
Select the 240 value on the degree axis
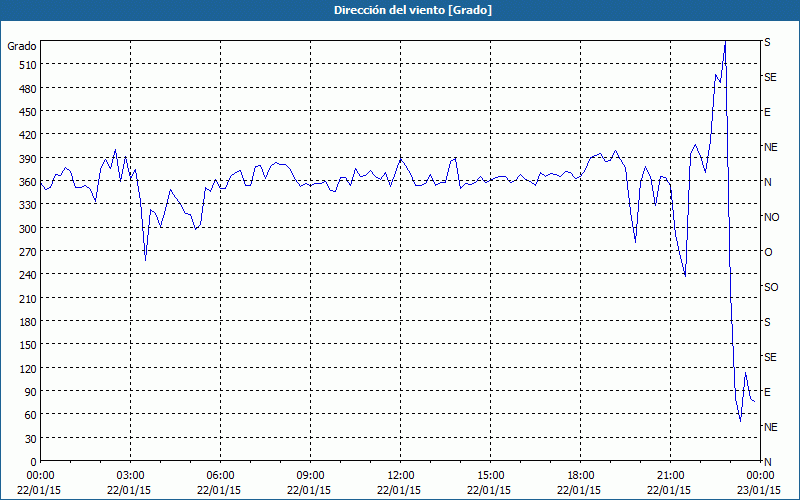point(28,276)
